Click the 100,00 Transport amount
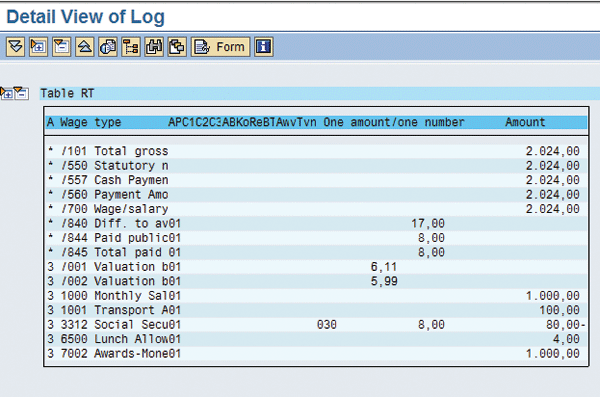Viewport: 600px width, 397px height. pyautogui.click(x=559, y=310)
